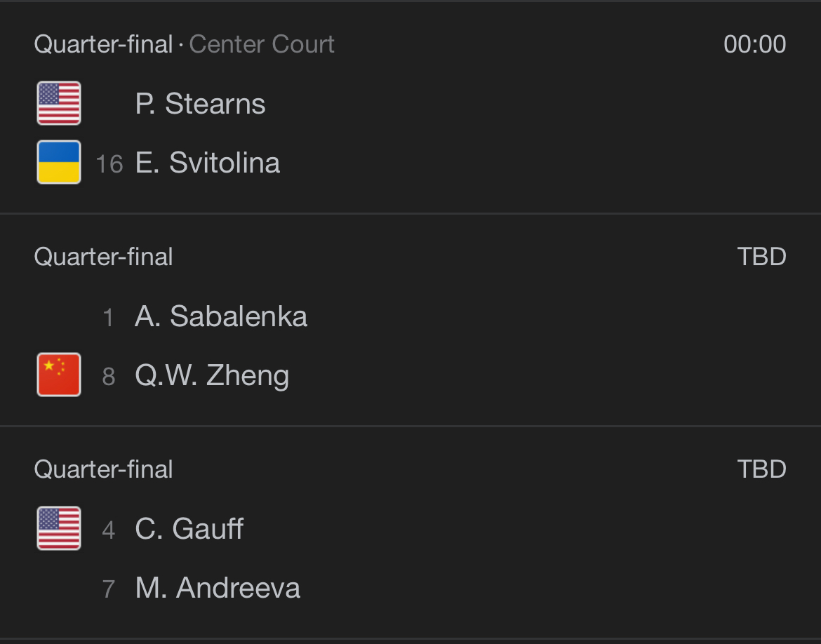Click seed number 4 beside Gauff
Viewport: 821px width, 644px height.
point(108,530)
